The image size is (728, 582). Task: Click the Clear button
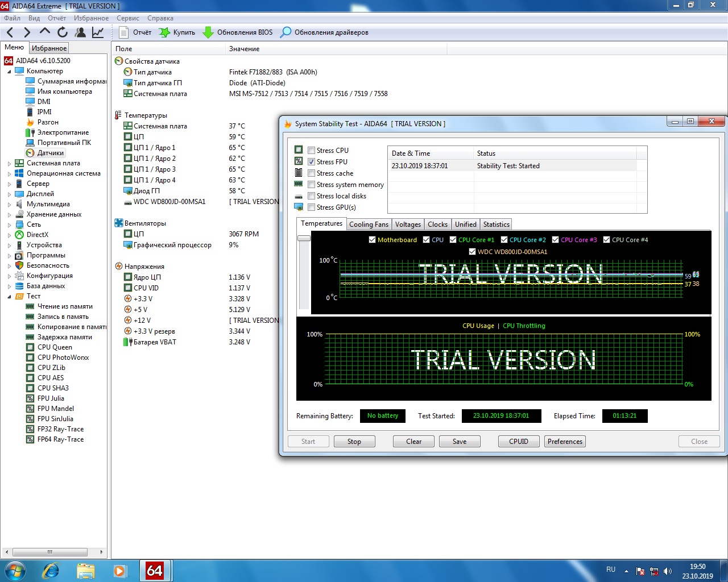tap(413, 442)
